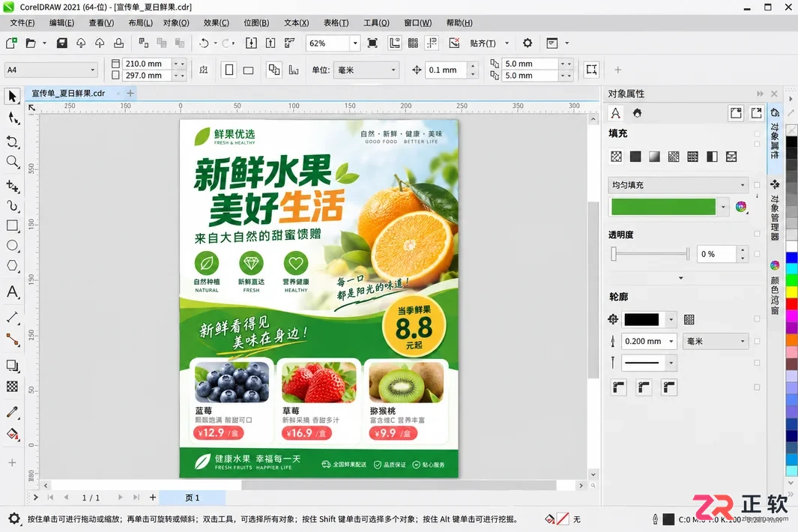Select the Transparency checkerboard tool
The image size is (798, 532).
point(13,387)
